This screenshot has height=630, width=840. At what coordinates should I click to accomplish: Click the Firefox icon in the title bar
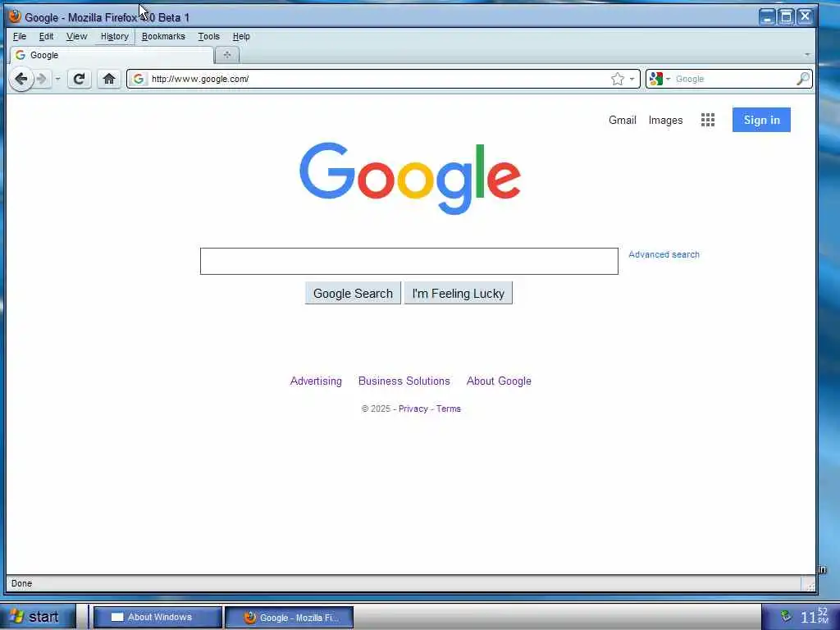(15, 16)
